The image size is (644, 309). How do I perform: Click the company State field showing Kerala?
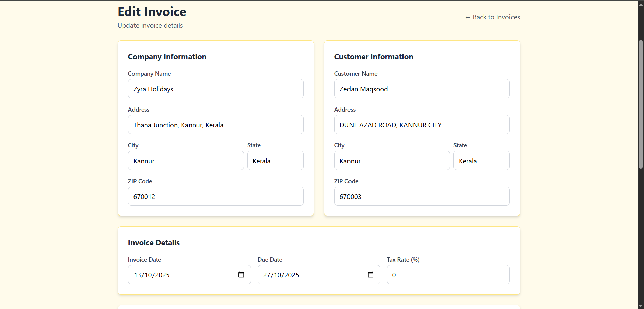(275, 161)
